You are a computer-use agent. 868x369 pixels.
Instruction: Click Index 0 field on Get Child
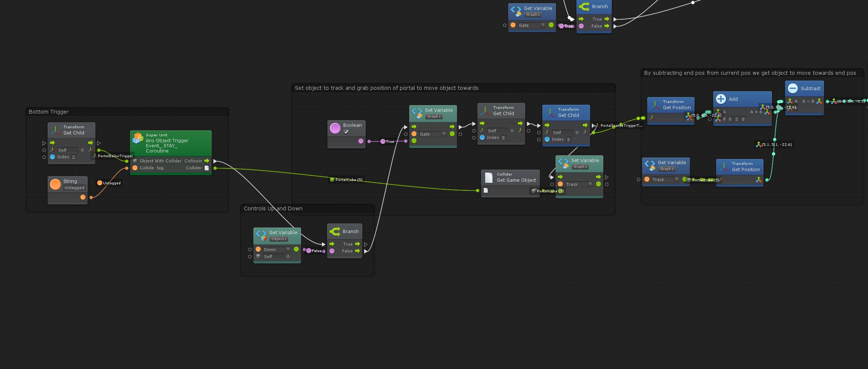[503, 138]
